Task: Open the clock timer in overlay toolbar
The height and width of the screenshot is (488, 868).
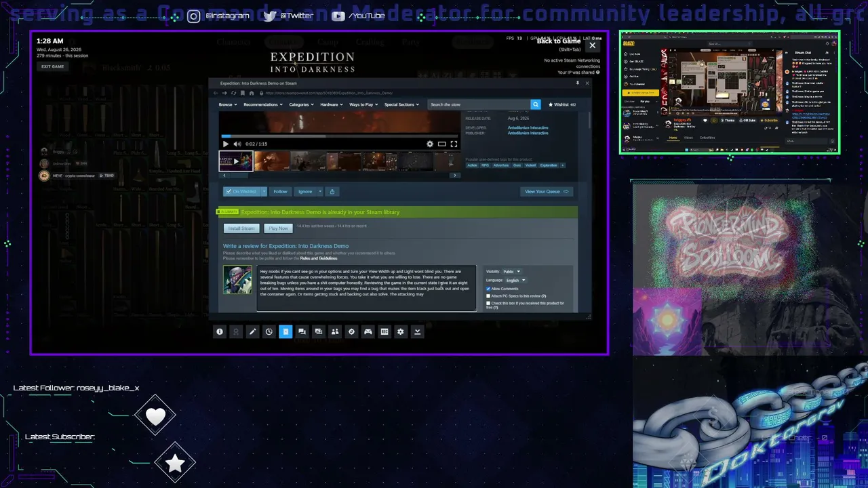Action: 269,331
